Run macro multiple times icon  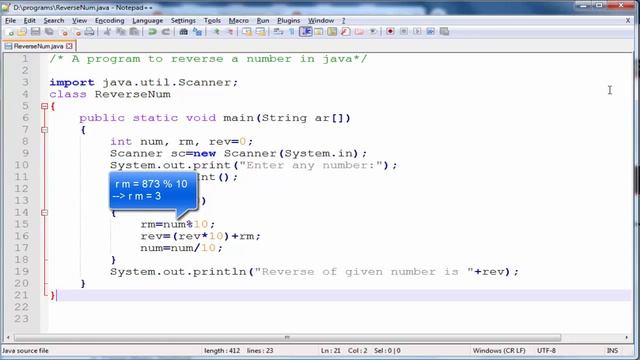click(431, 32)
